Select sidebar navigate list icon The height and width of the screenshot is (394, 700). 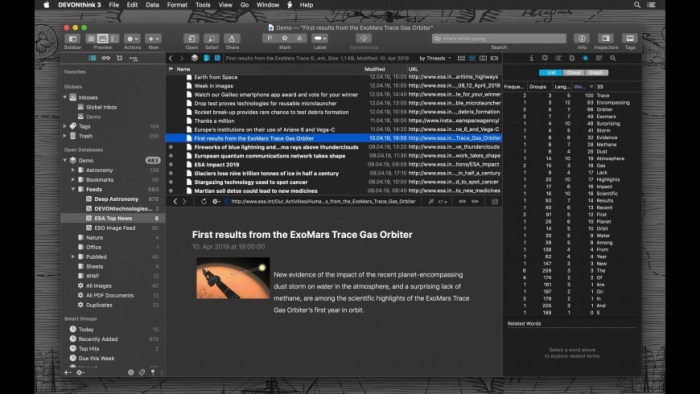92,58
